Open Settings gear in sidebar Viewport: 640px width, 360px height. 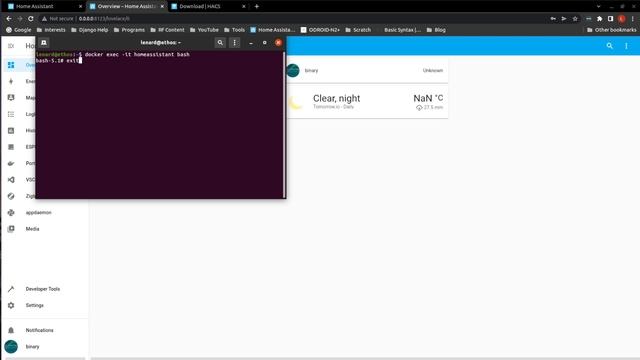[11, 305]
